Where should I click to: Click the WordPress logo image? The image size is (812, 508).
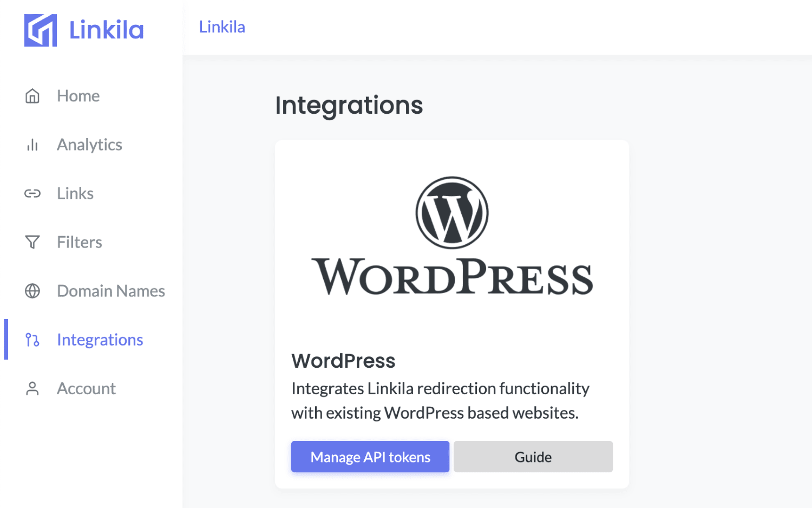click(452, 237)
